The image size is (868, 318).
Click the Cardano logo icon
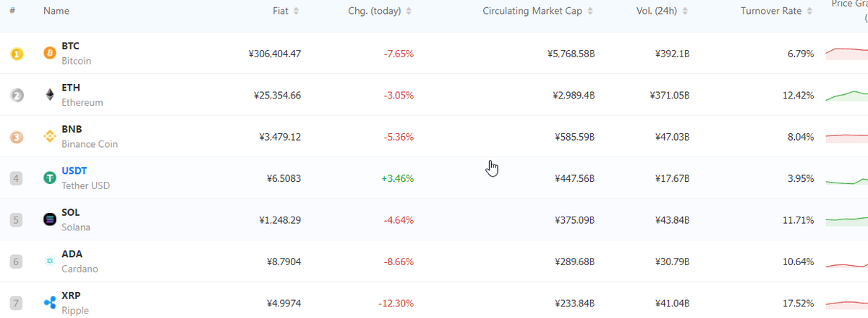(x=50, y=261)
